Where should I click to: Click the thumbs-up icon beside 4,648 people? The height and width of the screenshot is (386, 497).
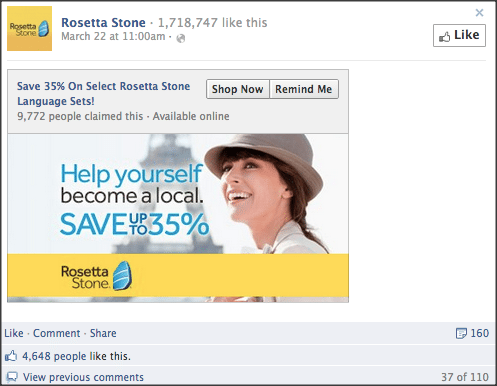pyautogui.click(x=11, y=356)
